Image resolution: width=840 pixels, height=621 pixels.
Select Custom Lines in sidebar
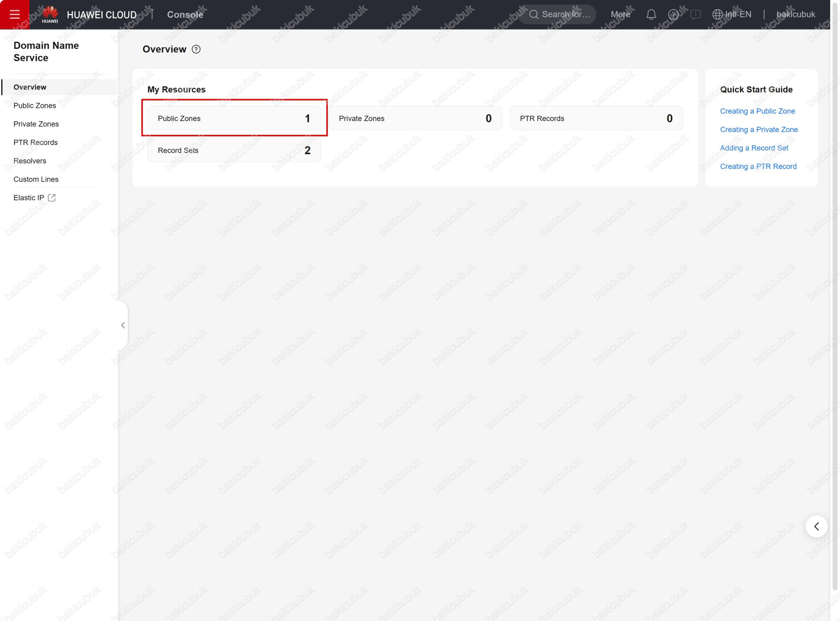pyautogui.click(x=36, y=179)
